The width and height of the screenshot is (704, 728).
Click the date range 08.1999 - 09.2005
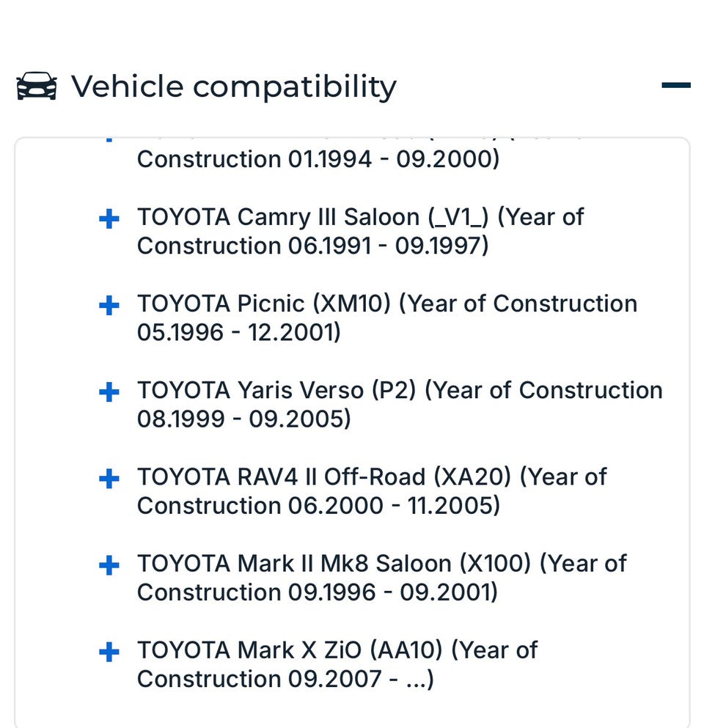pos(243,419)
